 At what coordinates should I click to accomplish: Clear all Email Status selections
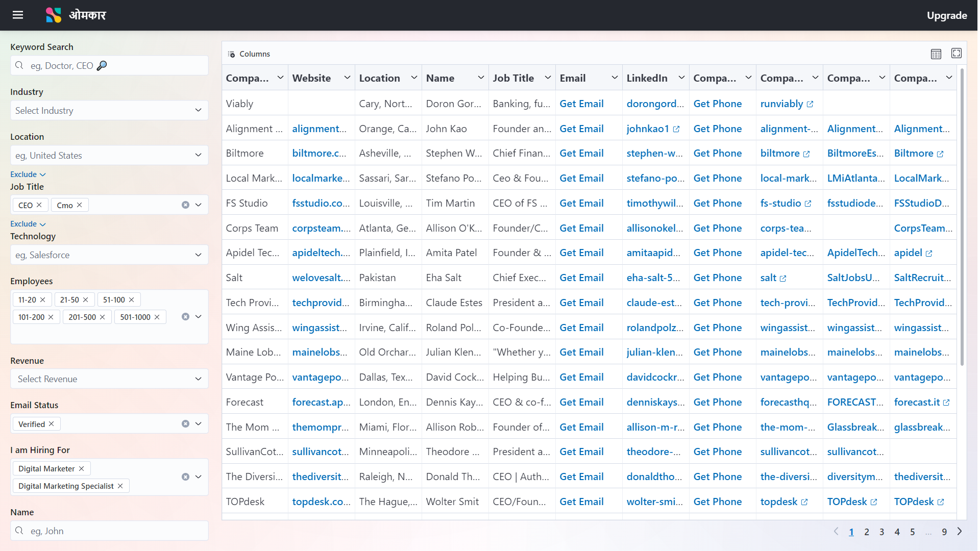(x=185, y=424)
